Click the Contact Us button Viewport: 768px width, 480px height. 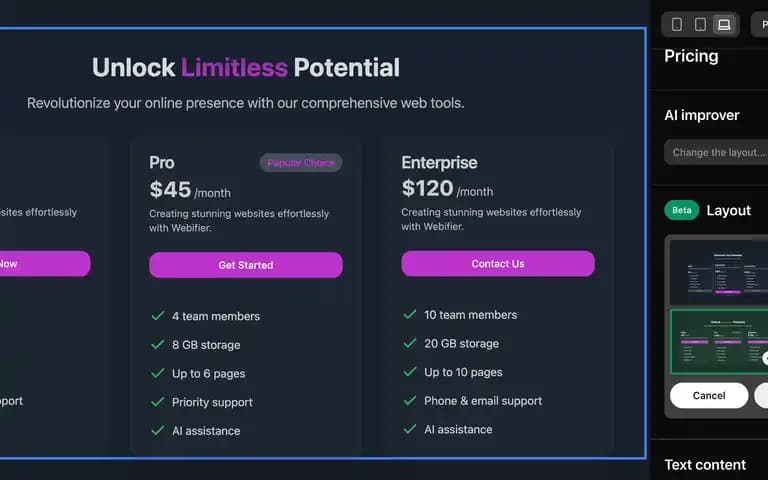click(498, 264)
